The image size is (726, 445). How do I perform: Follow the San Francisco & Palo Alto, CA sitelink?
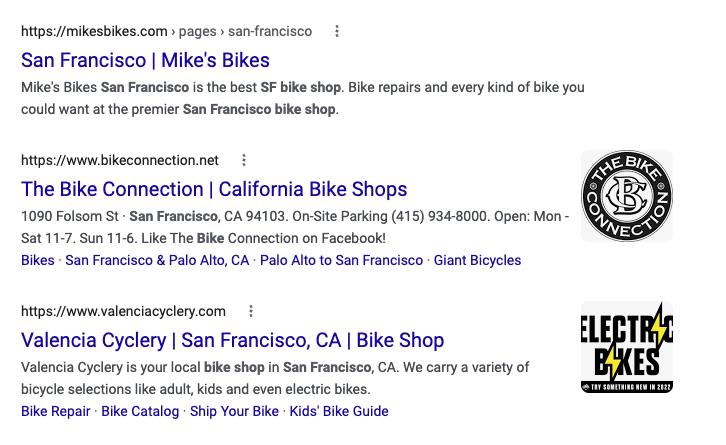[x=157, y=260]
